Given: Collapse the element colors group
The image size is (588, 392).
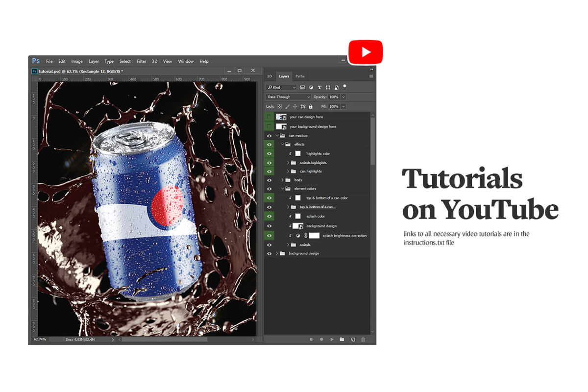Looking at the screenshot, I should click(282, 189).
